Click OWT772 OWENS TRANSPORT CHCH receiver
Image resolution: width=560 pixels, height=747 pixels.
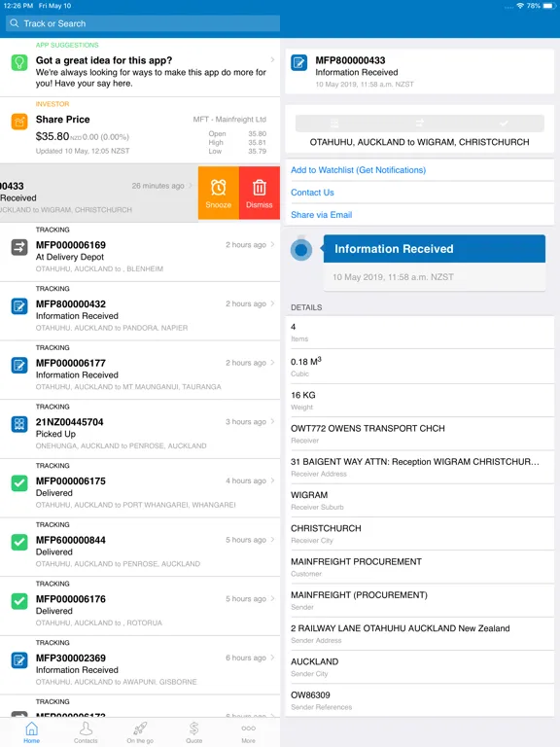[x=420, y=434]
